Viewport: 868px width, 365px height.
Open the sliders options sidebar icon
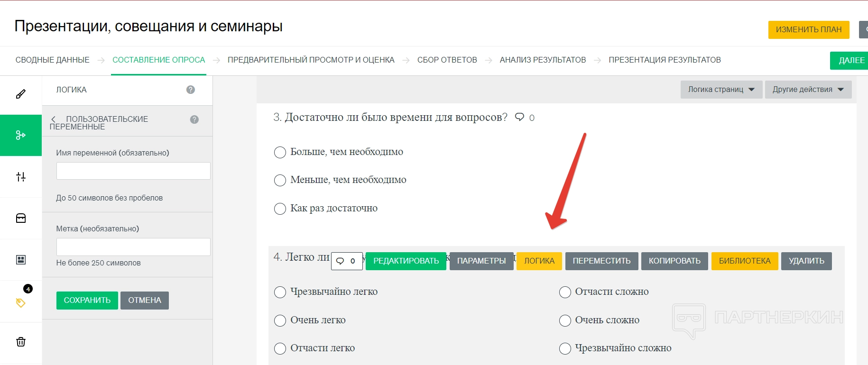coord(21,177)
